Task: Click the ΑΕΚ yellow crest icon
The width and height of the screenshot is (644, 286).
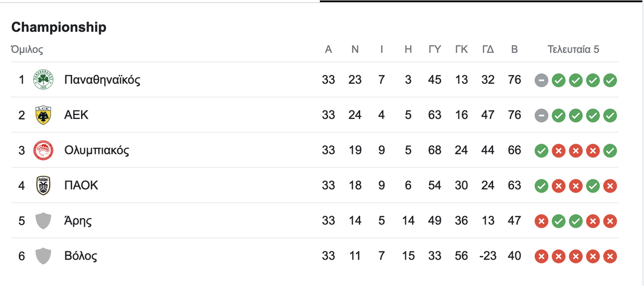Action: (43, 115)
